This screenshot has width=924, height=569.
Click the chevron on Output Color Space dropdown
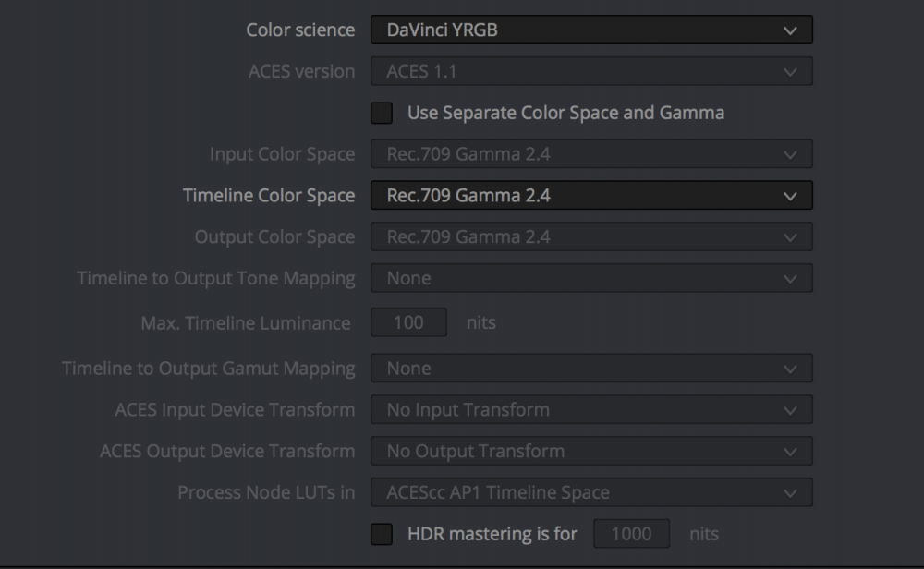tap(789, 237)
